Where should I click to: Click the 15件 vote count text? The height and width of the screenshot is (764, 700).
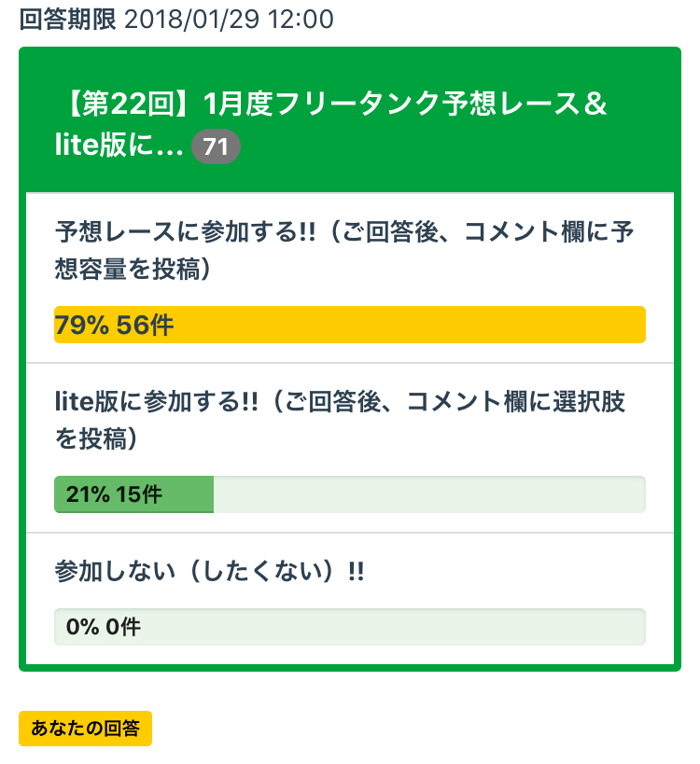139,494
